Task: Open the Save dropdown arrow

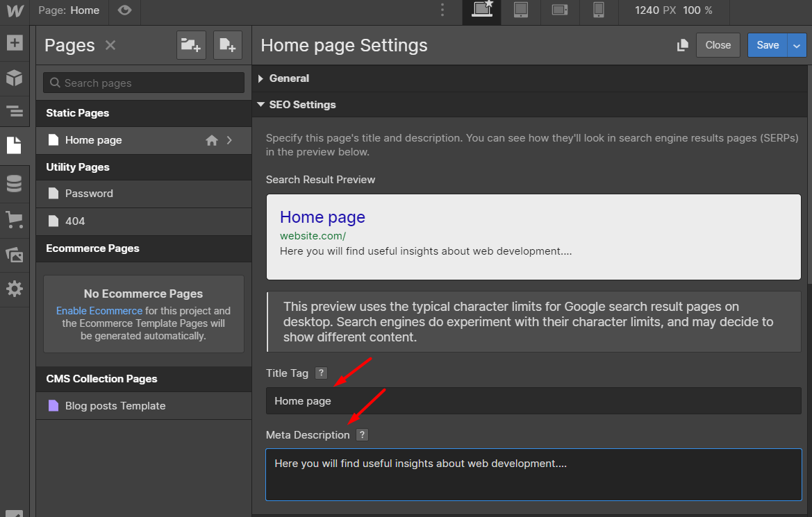Action: click(797, 46)
